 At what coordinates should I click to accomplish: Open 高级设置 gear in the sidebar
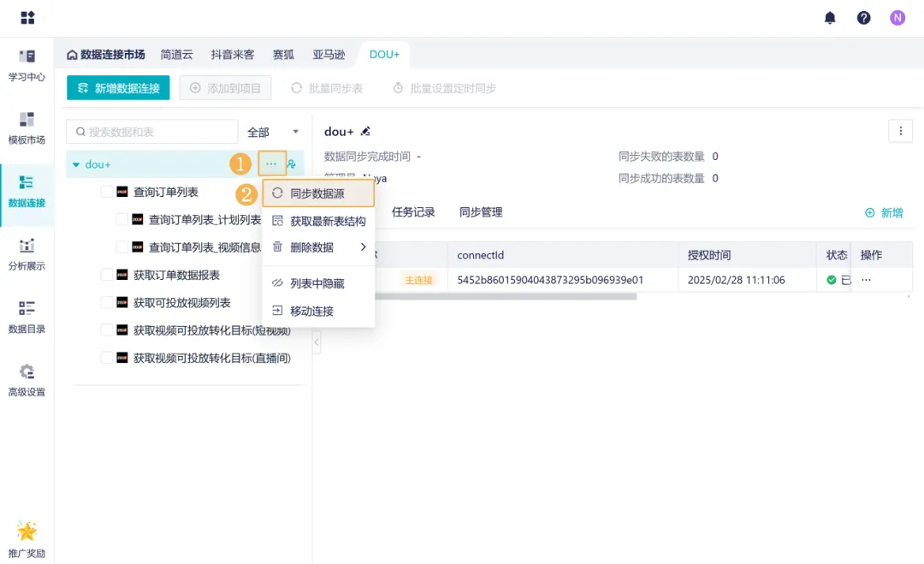[x=27, y=380]
